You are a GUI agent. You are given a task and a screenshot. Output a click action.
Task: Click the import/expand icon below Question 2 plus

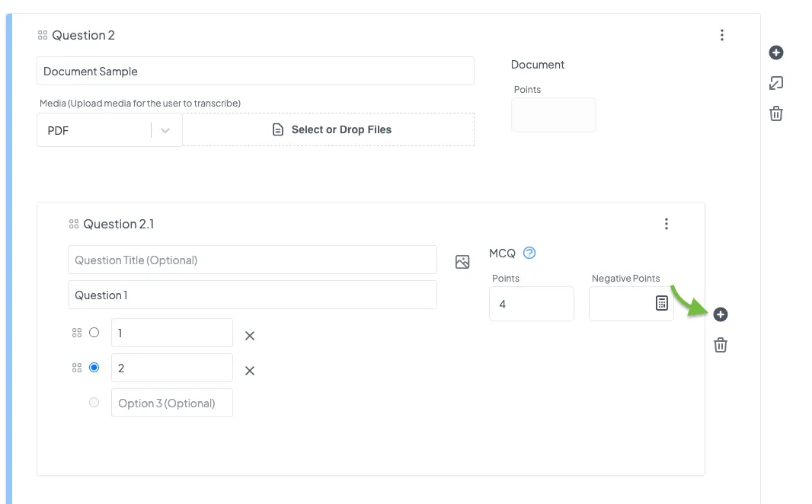click(x=775, y=83)
